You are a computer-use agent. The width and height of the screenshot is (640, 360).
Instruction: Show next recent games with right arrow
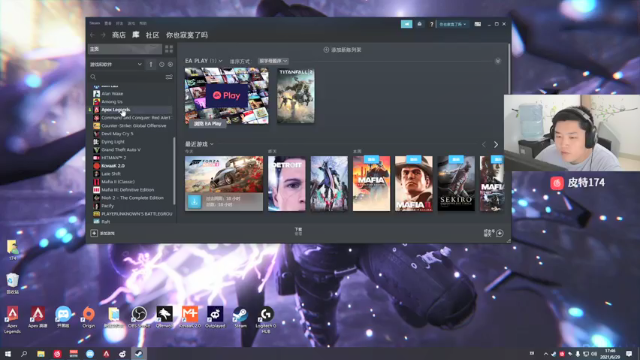click(496, 144)
